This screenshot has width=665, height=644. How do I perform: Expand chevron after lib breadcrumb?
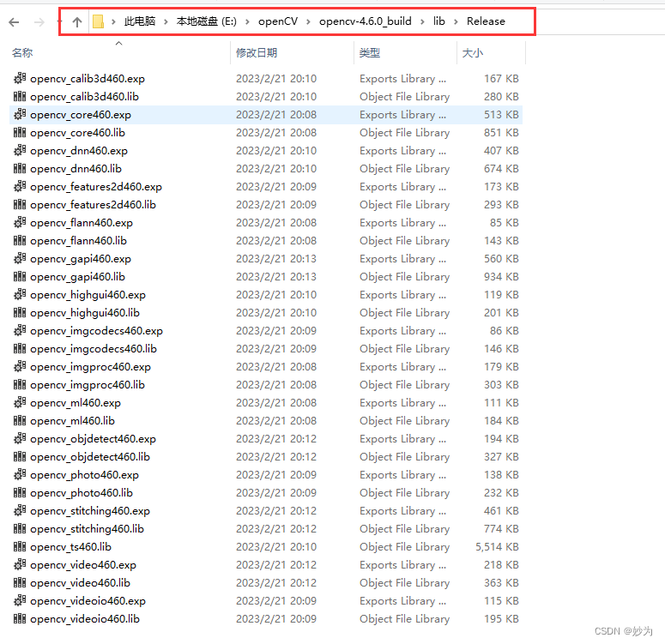(x=456, y=21)
